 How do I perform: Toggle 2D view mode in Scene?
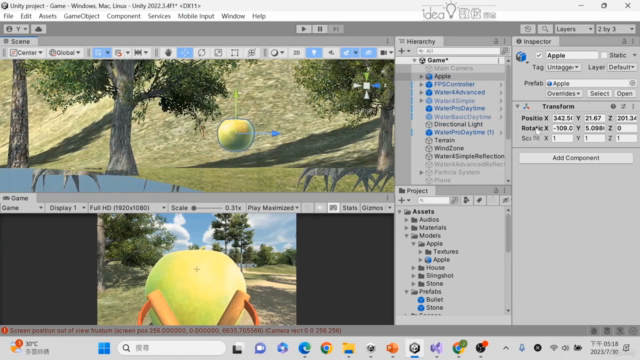(296, 53)
